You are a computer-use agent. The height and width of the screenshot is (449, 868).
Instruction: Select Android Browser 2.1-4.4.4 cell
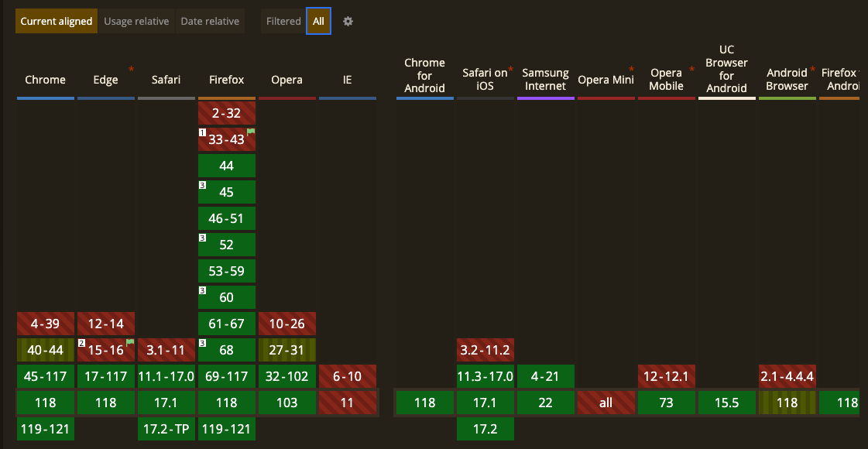click(x=787, y=376)
